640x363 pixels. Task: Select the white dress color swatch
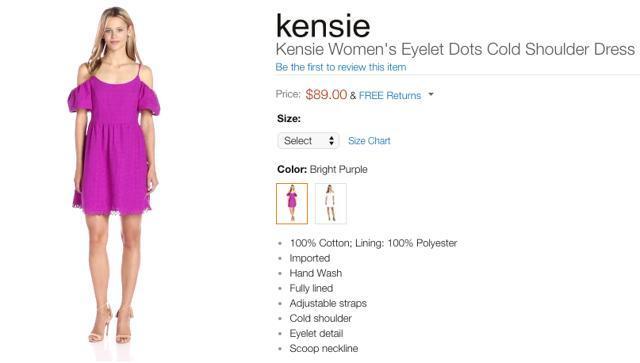pos(331,203)
